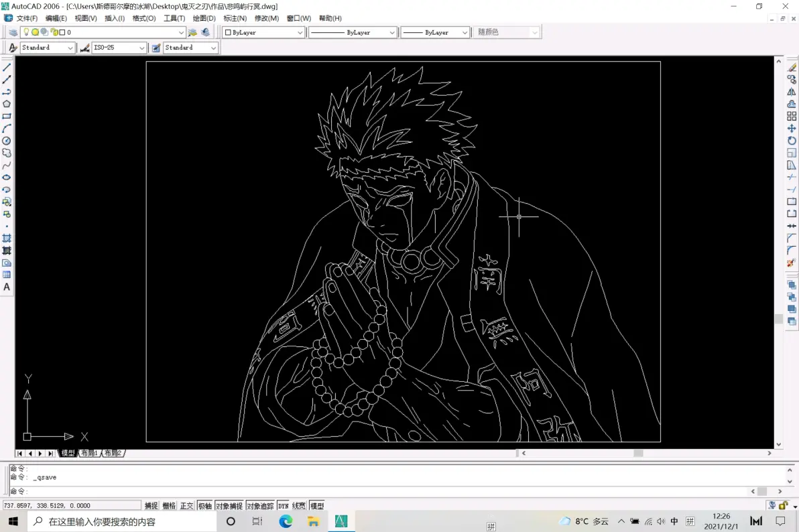
Task: Open the taskbar notification center
Action: [x=780, y=521]
